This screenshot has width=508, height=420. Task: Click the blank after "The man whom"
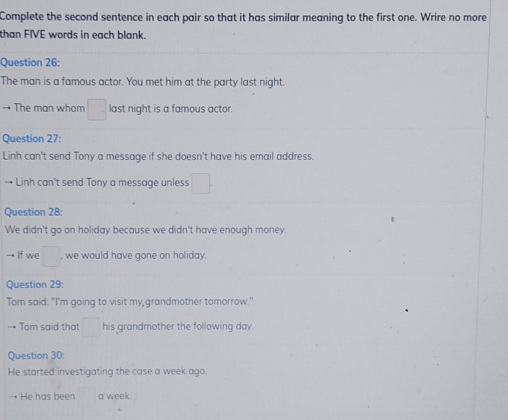97,109
